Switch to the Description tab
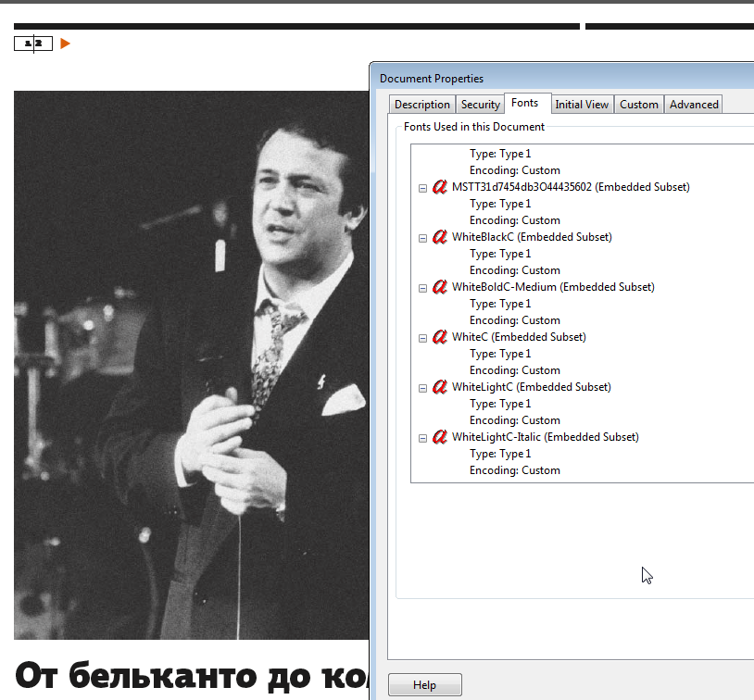 (x=421, y=105)
